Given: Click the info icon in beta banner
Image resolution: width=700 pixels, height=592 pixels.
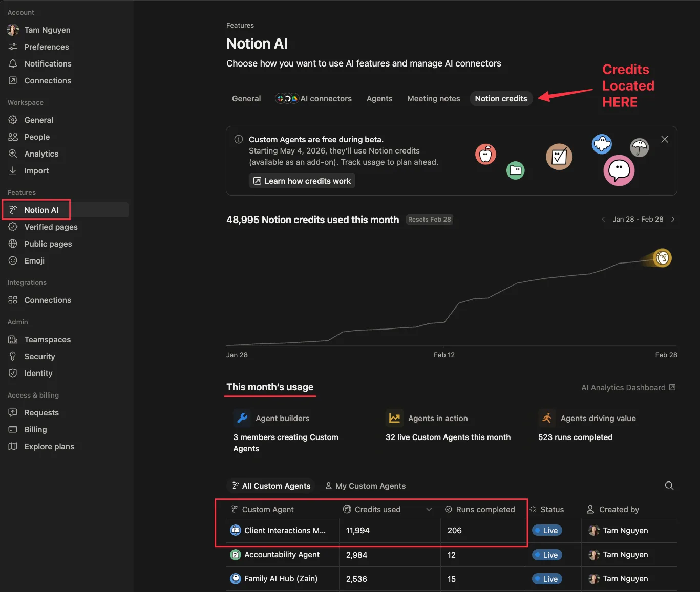Looking at the screenshot, I should coord(239,139).
